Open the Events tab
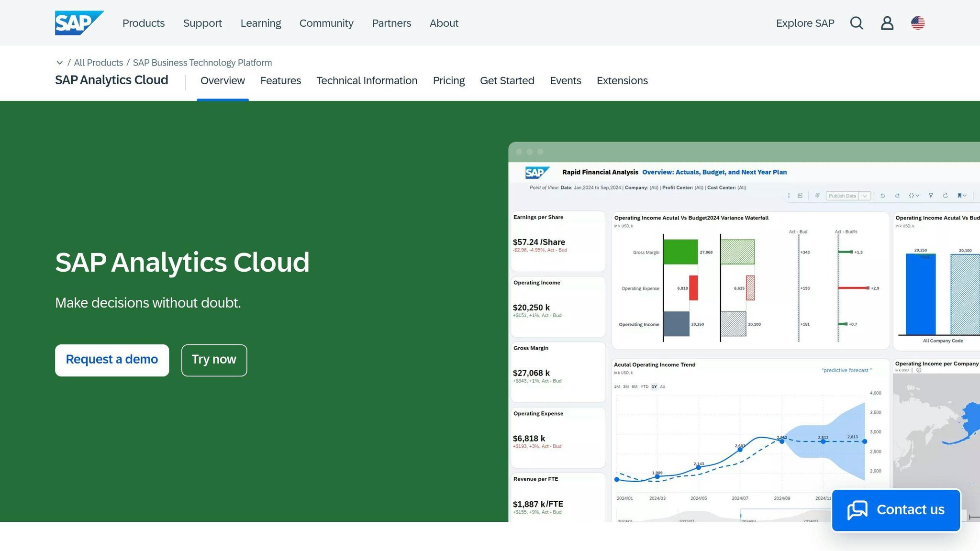The width and height of the screenshot is (980, 551). [566, 81]
